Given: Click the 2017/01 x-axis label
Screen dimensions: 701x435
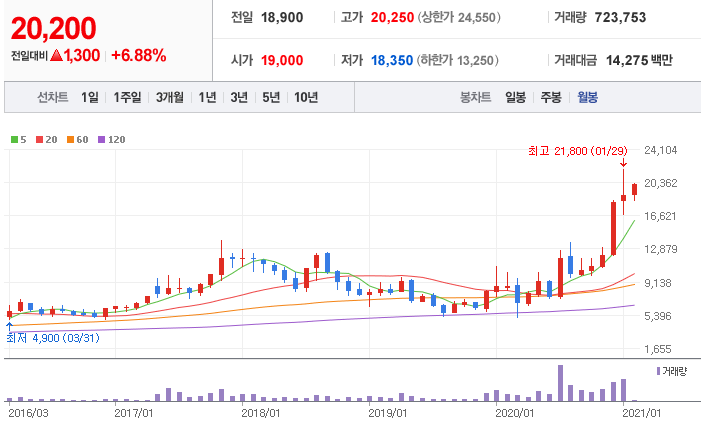Looking at the screenshot, I should tap(134, 413).
